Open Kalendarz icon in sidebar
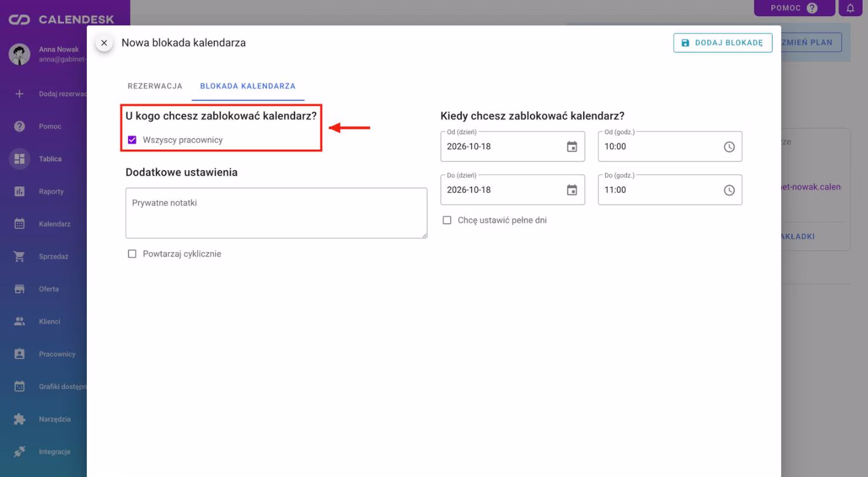The width and height of the screenshot is (868, 477). (19, 224)
